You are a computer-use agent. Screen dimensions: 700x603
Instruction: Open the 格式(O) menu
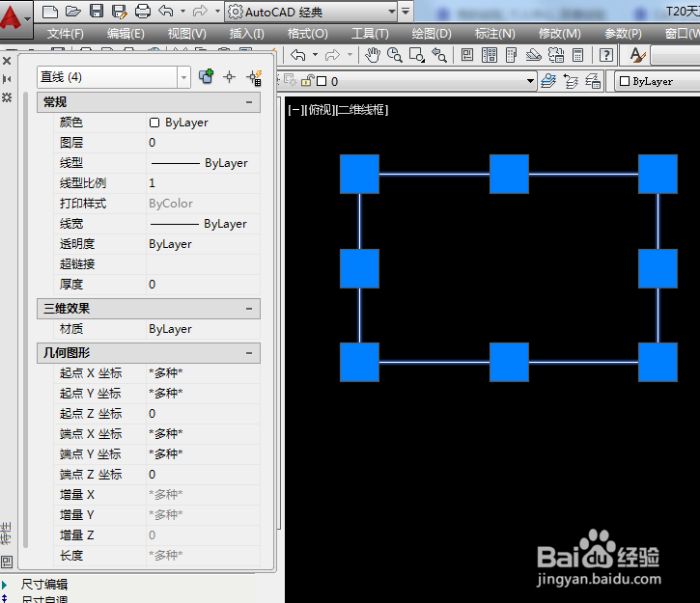pos(308,34)
